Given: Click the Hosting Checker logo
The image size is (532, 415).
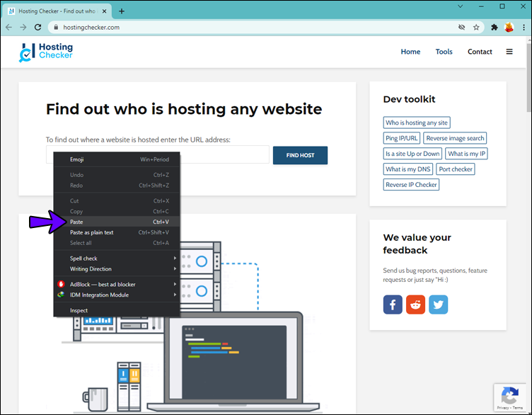Looking at the screenshot, I should pyautogui.click(x=46, y=52).
